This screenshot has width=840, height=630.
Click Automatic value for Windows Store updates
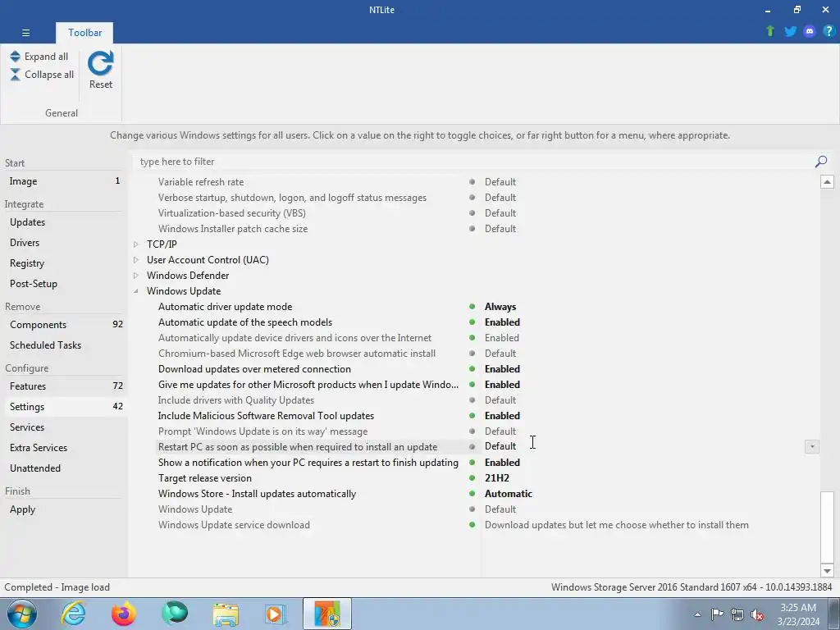pyautogui.click(x=509, y=493)
